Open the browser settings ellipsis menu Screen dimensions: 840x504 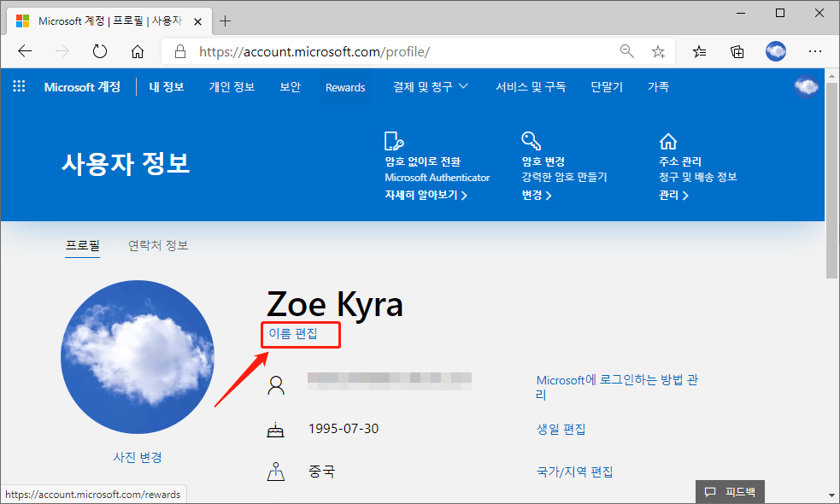click(815, 51)
